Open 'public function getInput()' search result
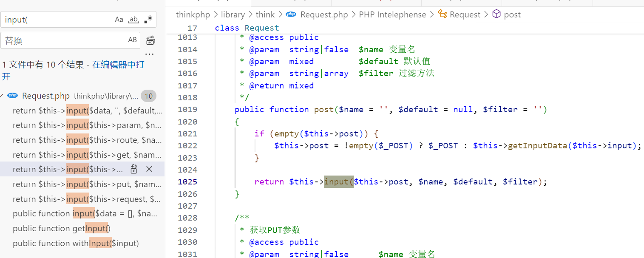This screenshot has width=644, height=258. pyautogui.click(x=62, y=228)
